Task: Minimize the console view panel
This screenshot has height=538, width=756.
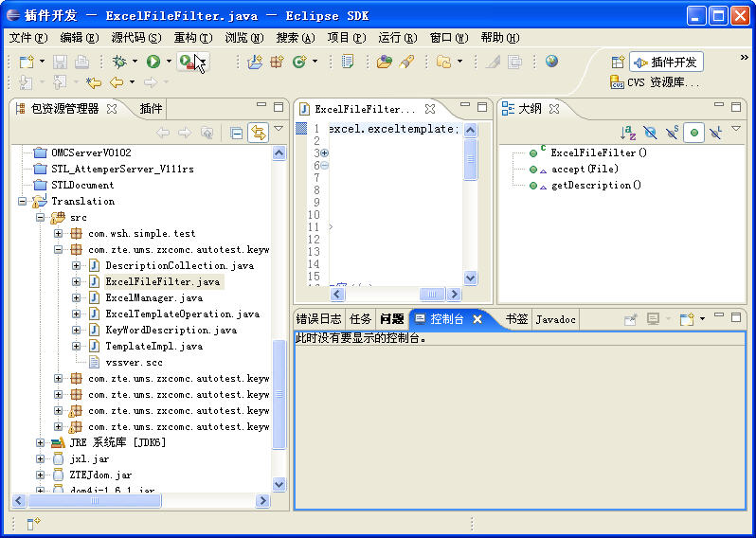Action: tap(719, 314)
